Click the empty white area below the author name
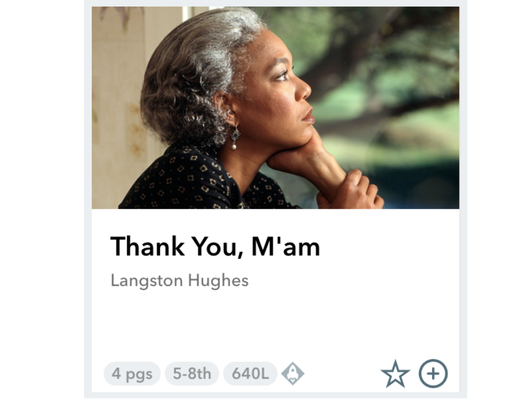The height and width of the screenshot is (399, 532). click(275, 324)
